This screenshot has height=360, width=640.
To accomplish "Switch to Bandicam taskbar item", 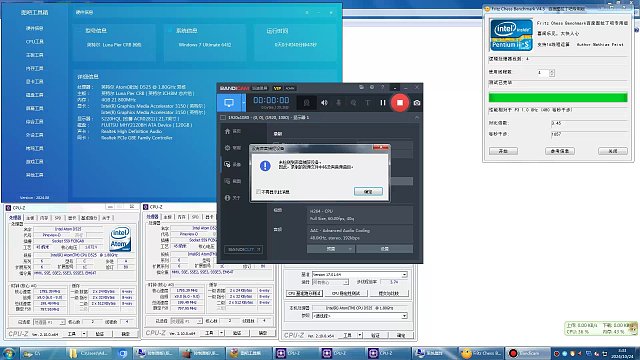I will coord(527,353).
